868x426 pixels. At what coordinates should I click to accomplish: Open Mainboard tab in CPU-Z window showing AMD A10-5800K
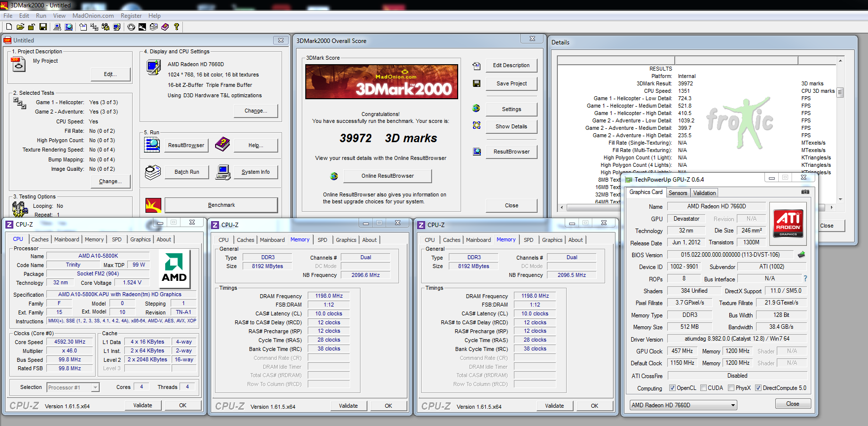[67, 239]
